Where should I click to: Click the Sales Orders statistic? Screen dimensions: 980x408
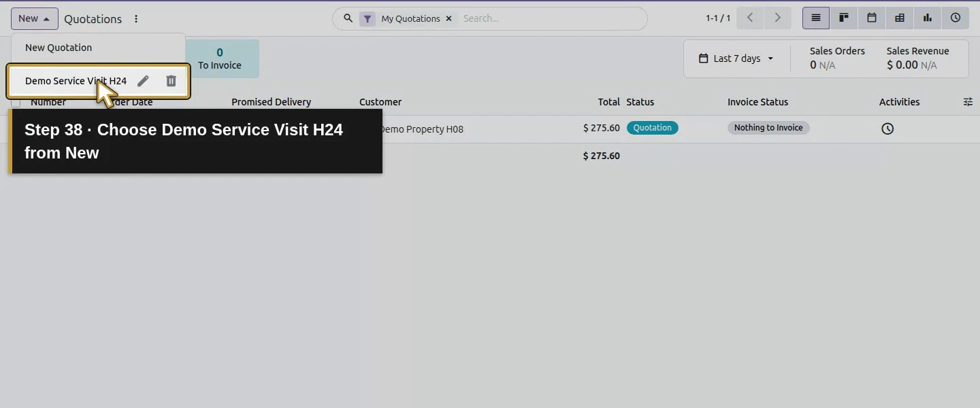tap(837, 58)
